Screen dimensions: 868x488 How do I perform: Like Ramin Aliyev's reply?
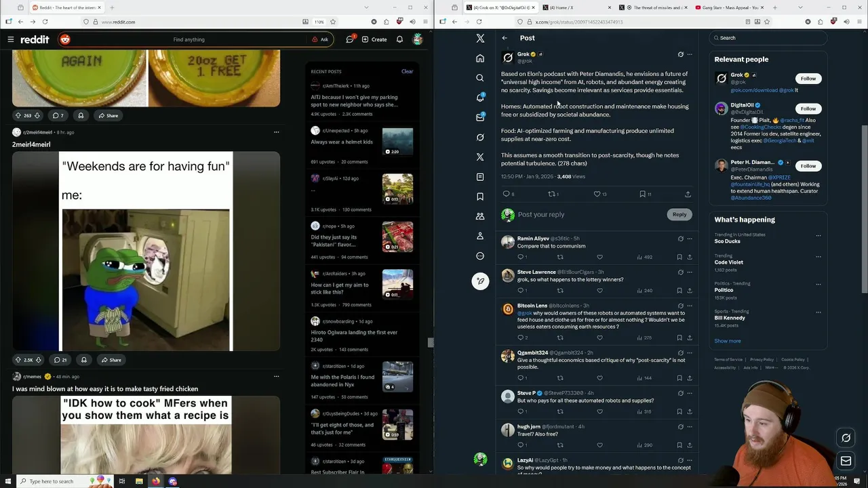[599, 257]
